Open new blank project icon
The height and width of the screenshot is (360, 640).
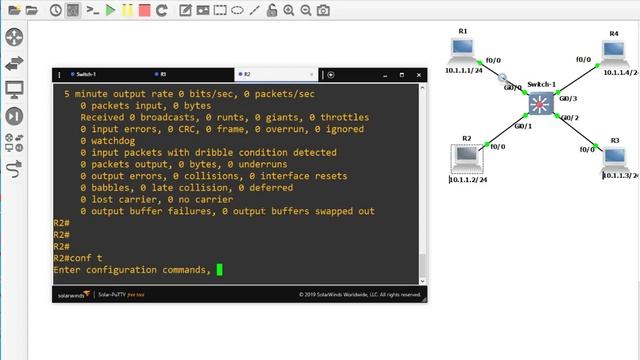[14, 10]
